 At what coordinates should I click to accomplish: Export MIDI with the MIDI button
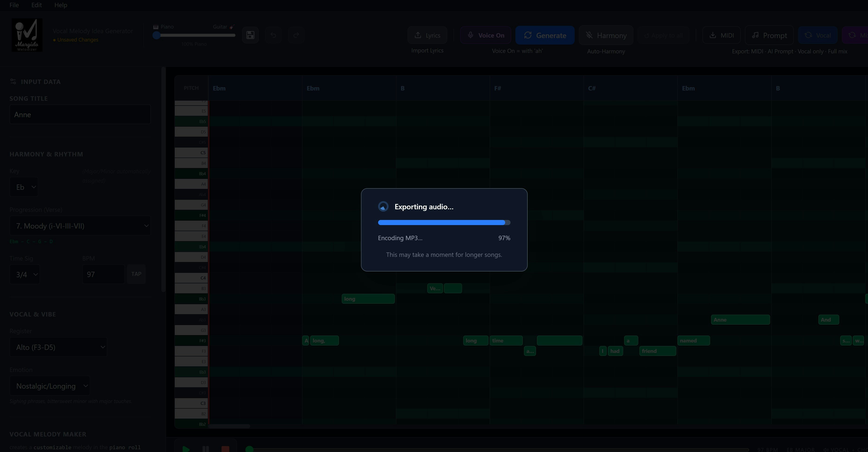coord(721,35)
